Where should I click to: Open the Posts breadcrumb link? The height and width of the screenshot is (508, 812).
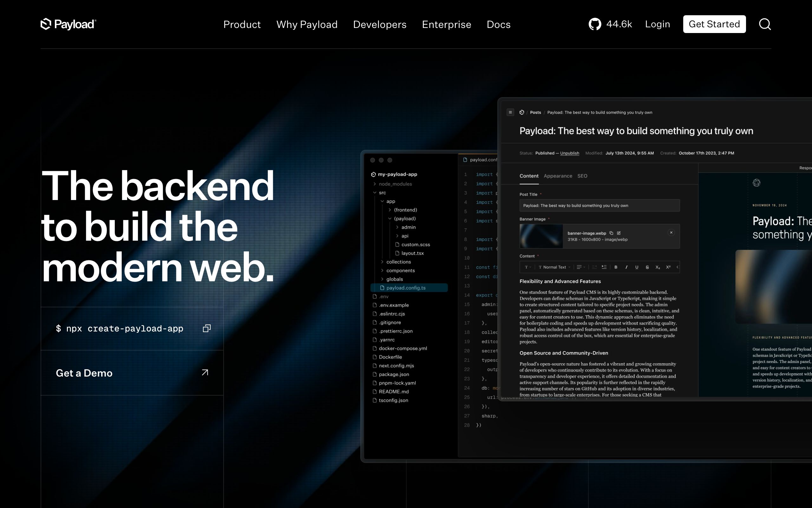[x=535, y=112]
